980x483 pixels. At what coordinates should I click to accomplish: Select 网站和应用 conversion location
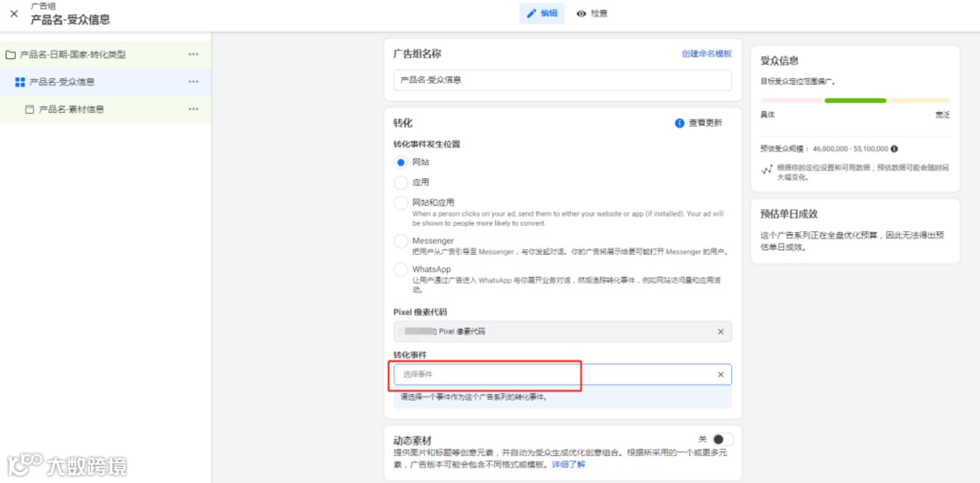pos(400,203)
